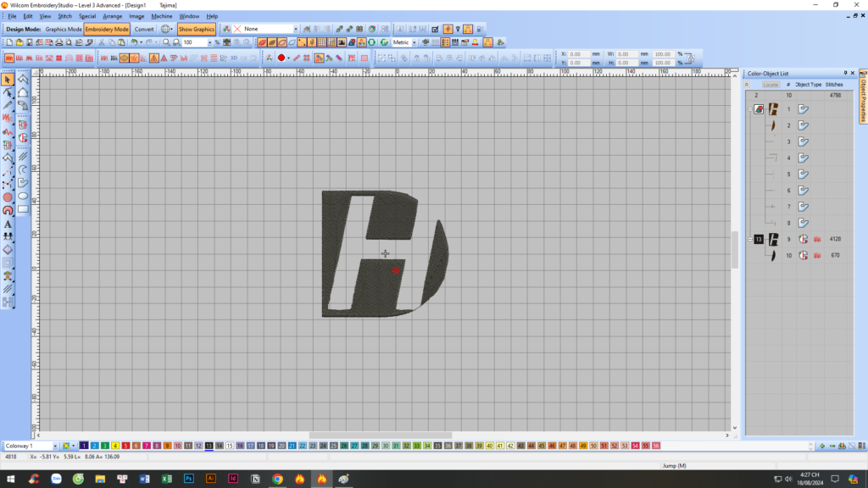
Task: Switch to Graphics Mode
Action: pyautogui.click(x=64, y=29)
